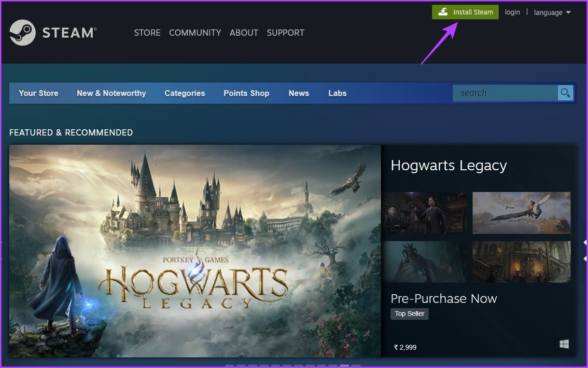588x368 pixels.
Task: Open the Hogwarts Legacy featured banner
Action: pos(195,251)
